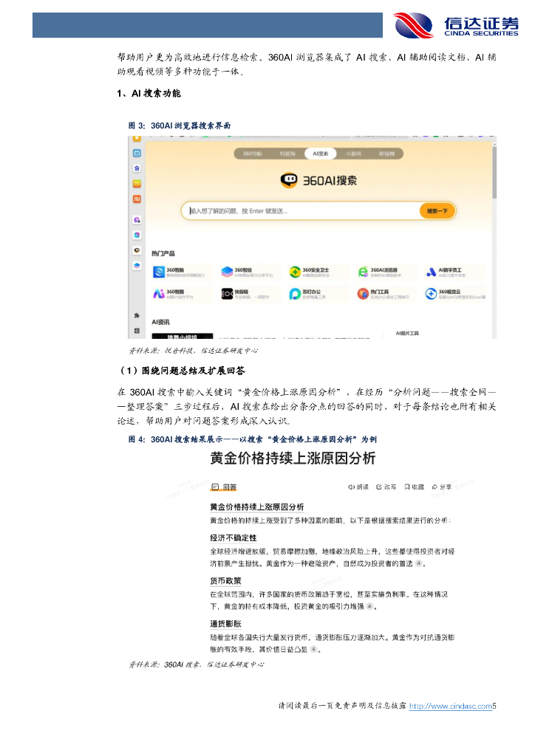This screenshot has width=535, height=756.
Task: Open the orange mail sidebar icon
Action: click(137, 184)
